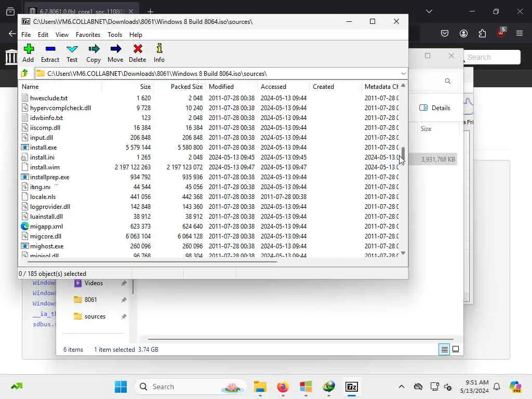
Task: Click the 7-Zip horizontal scrollbar
Action: click(152, 262)
